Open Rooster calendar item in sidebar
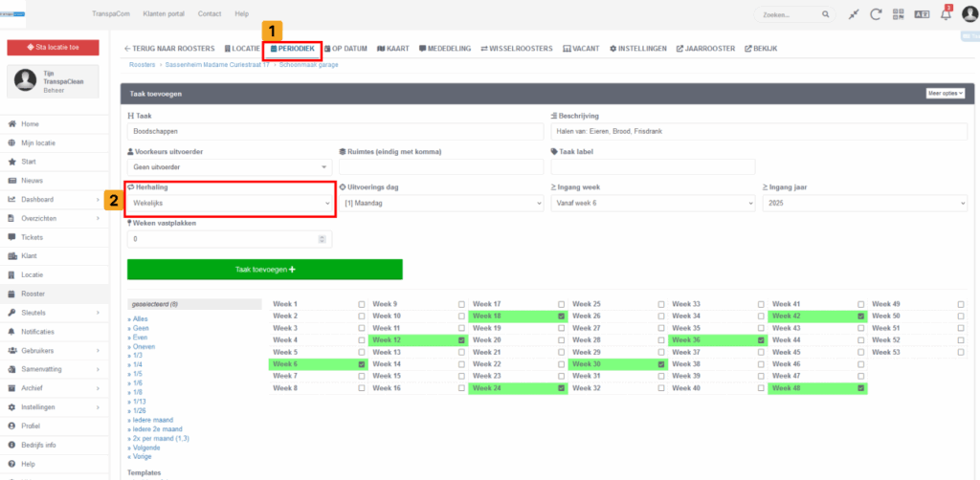Screen dimensions: 980x480 [33, 294]
